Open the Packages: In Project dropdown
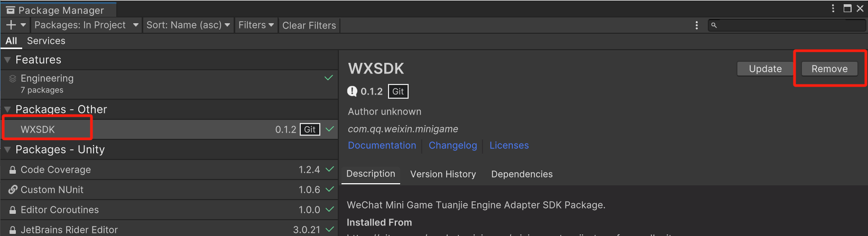The width and height of the screenshot is (868, 236). [x=86, y=25]
